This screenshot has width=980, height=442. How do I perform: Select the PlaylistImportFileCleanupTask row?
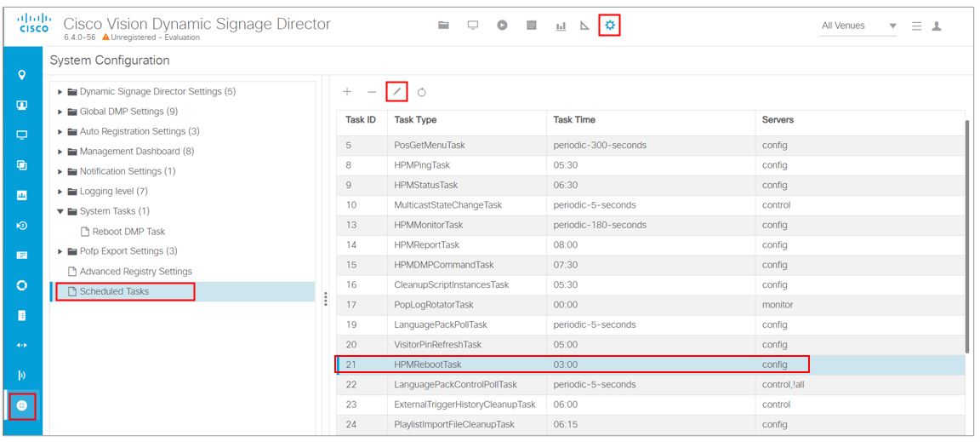click(x=650, y=424)
